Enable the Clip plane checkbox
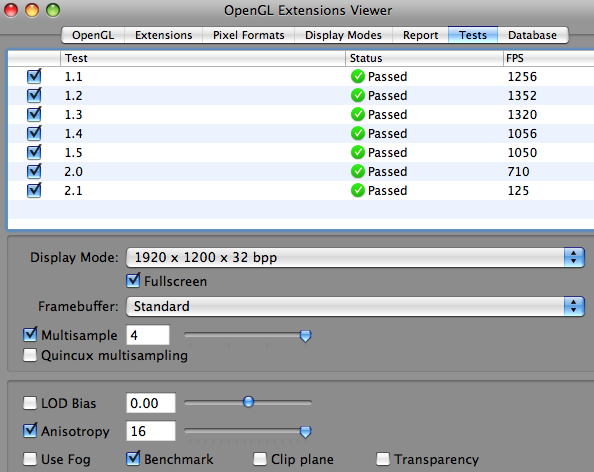 pyautogui.click(x=260, y=459)
